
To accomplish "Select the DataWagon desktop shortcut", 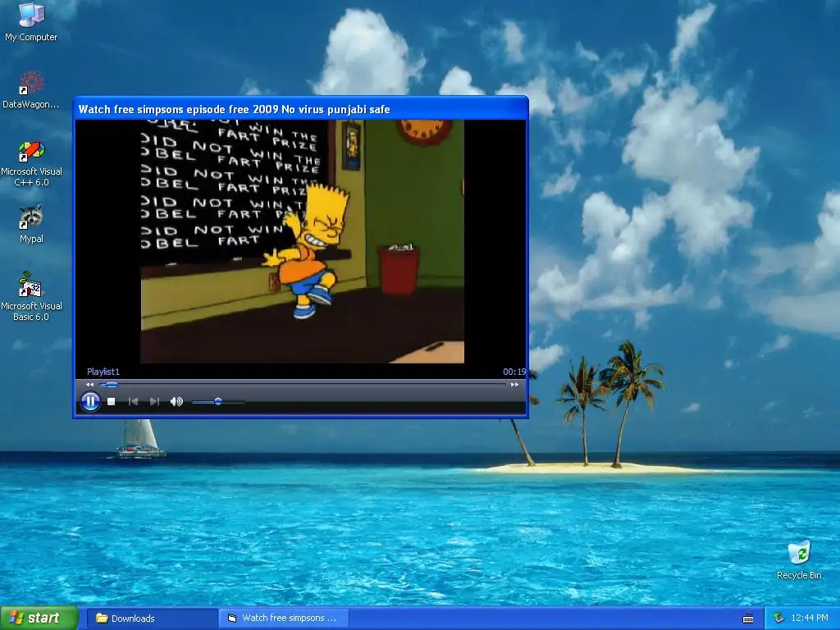I will pyautogui.click(x=31, y=89).
